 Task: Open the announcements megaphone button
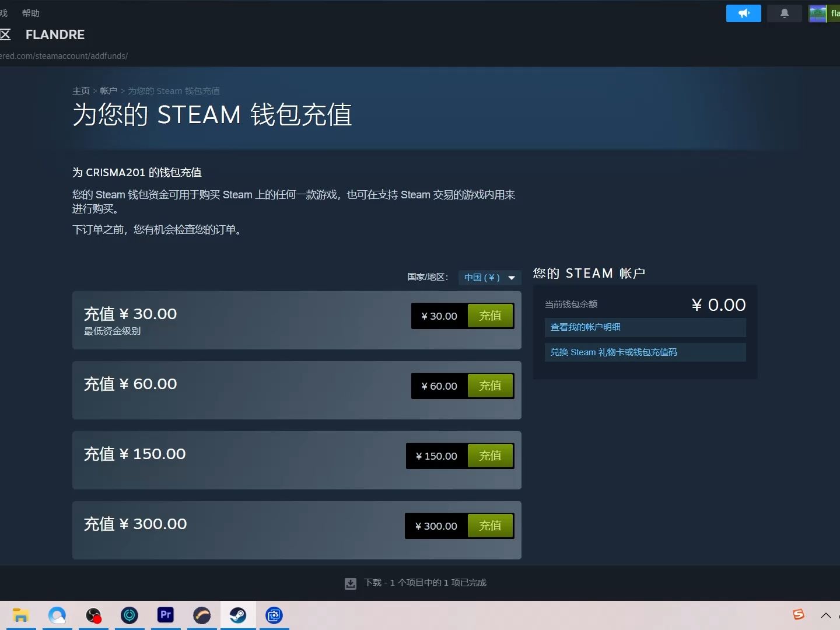click(743, 13)
